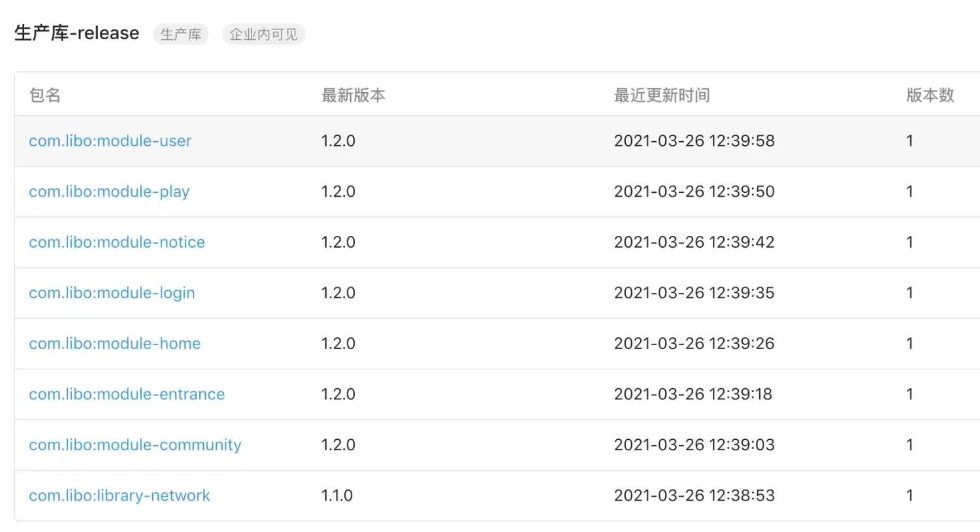Select the module-user row
The image size is (980, 532).
tap(490, 141)
